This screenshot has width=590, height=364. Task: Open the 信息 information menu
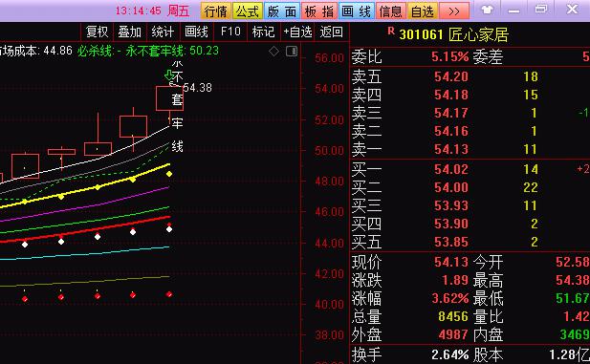390,11
